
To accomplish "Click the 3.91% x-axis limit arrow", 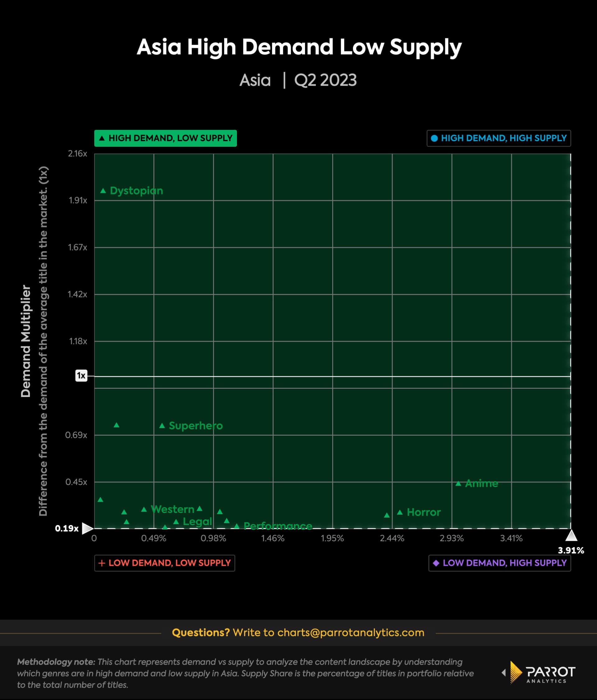I will [x=571, y=536].
